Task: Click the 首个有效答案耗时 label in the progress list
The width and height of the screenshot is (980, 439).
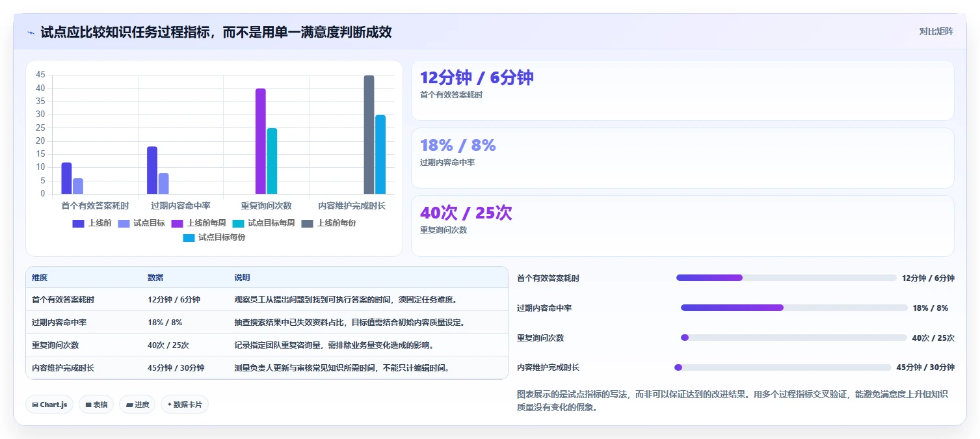Action: pyautogui.click(x=548, y=278)
